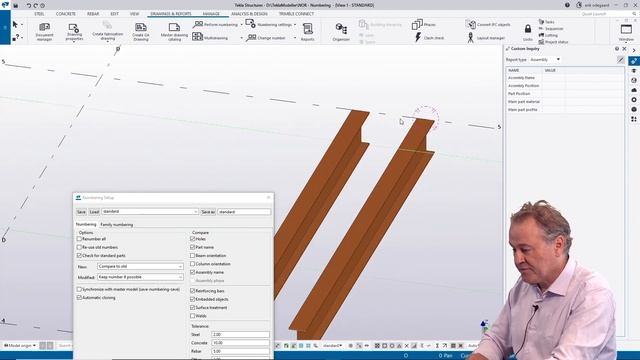Enable Beam orientation comparison
Viewport: 640px width, 360px height.
point(193,256)
